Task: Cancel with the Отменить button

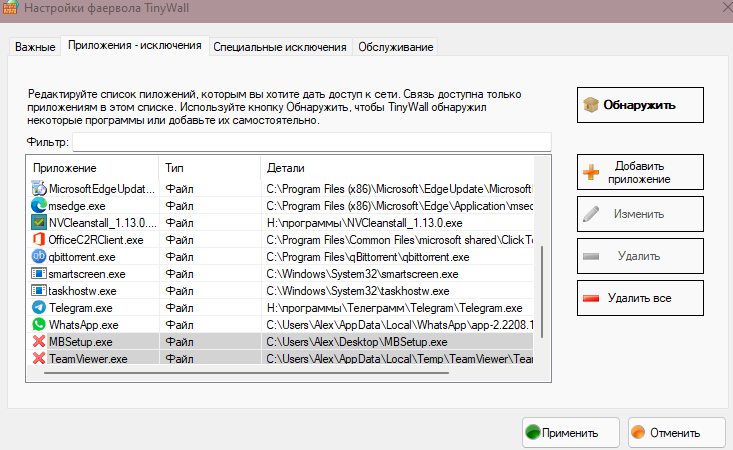Action: click(676, 433)
